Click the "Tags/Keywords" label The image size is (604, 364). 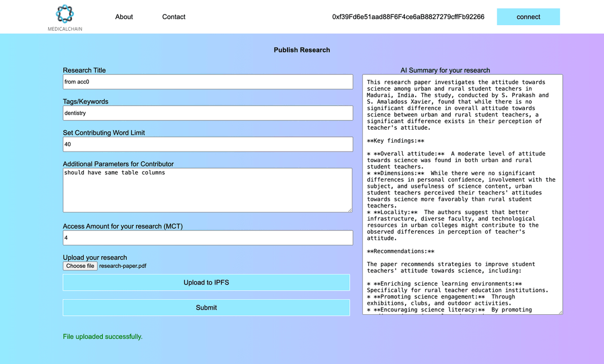[x=86, y=102]
